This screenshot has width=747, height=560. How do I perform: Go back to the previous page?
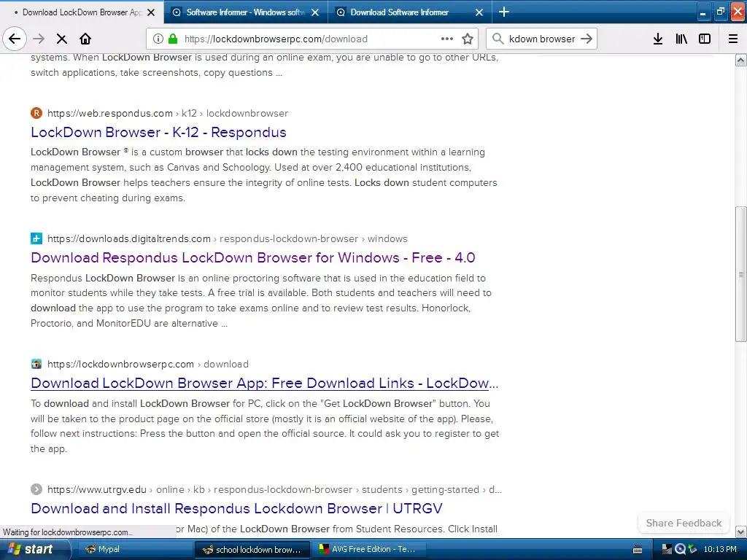[x=15, y=39]
